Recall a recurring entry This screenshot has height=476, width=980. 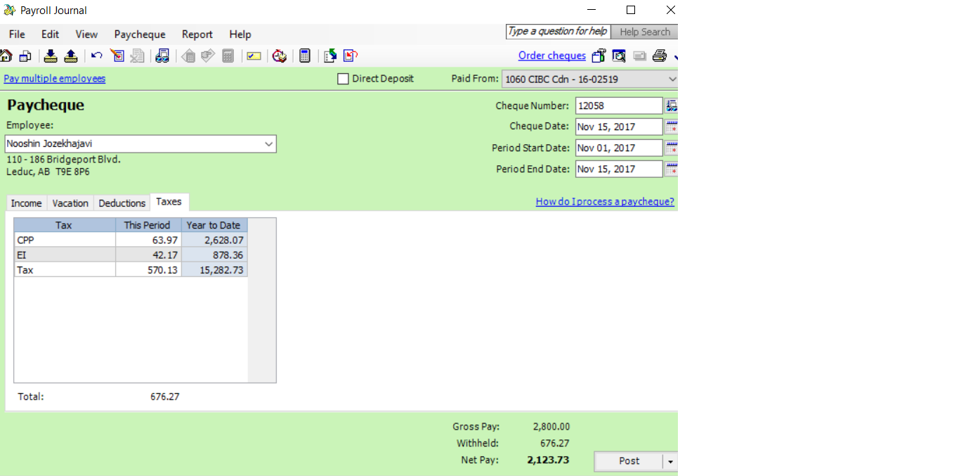[70, 56]
